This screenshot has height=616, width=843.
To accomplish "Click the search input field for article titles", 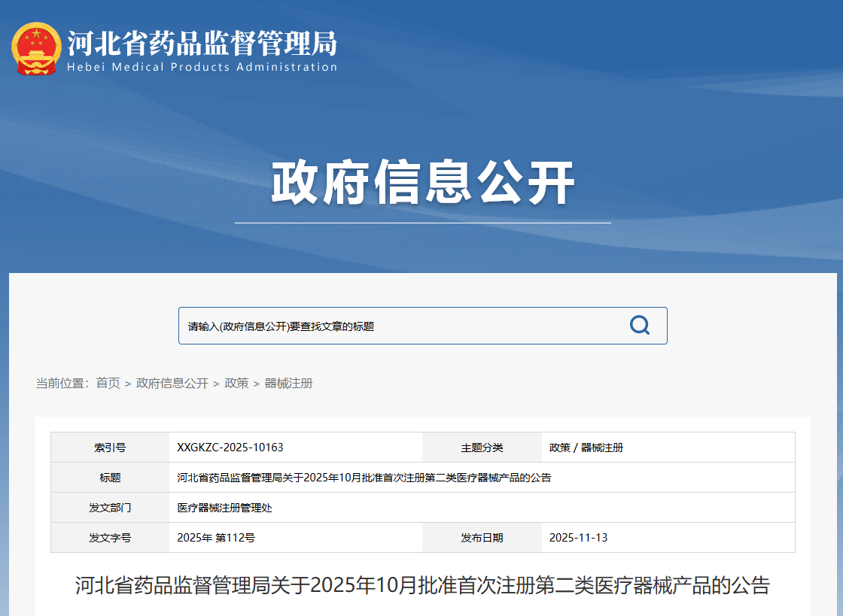I will point(376,325).
